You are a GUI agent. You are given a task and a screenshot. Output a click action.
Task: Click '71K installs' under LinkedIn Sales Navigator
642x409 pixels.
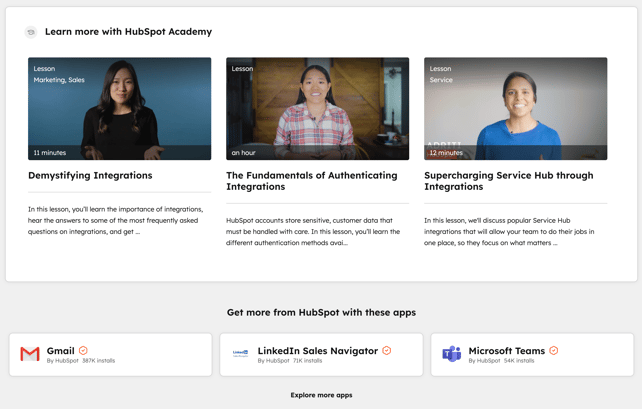(307, 361)
